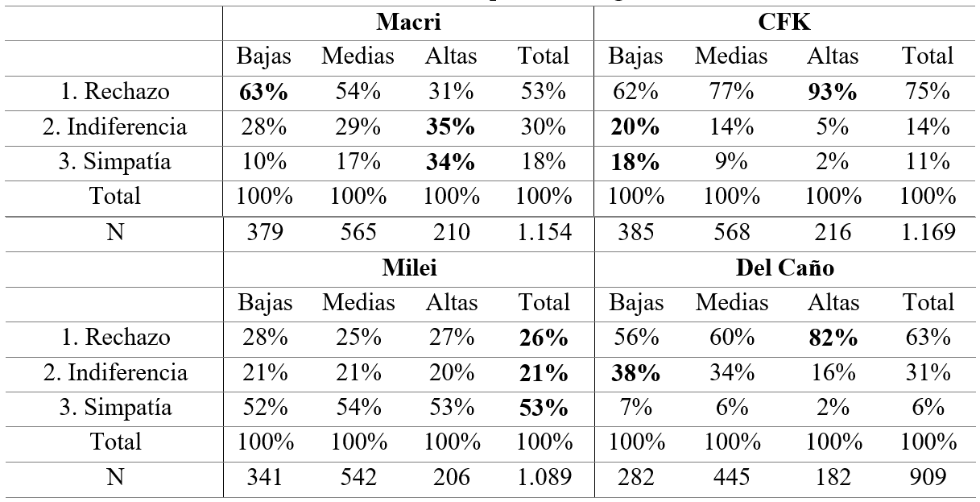Viewport: 980px width, 502px height.
Task: Select the Del Caño section heading
Action: [784, 268]
